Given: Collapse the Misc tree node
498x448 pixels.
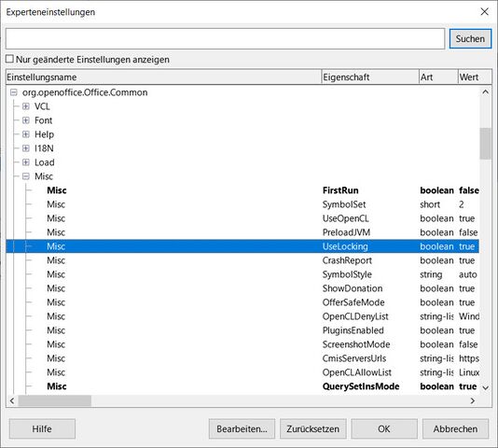Looking at the screenshot, I should coord(26,176).
